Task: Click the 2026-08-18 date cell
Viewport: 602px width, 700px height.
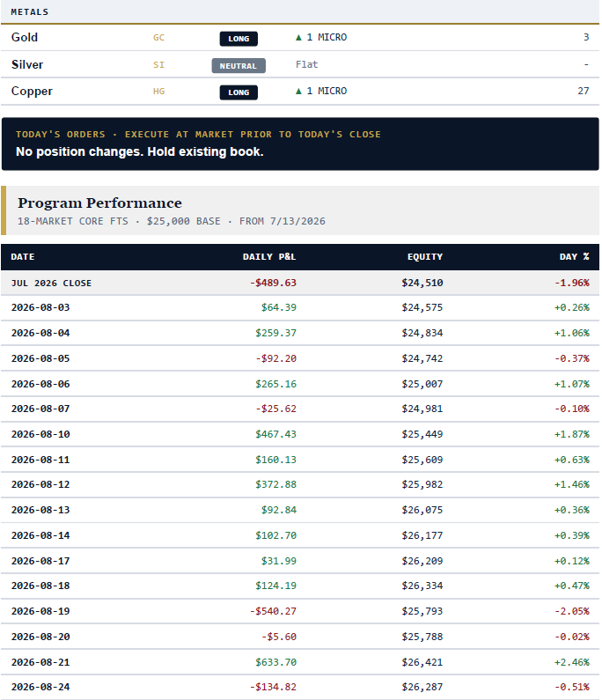Action: tap(40, 586)
